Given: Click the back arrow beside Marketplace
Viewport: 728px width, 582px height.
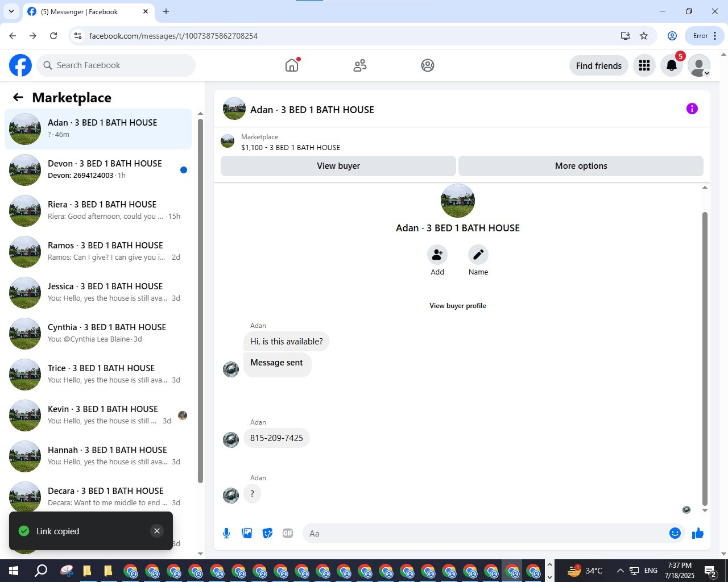Looking at the screenshot, I should coord(18,97).
